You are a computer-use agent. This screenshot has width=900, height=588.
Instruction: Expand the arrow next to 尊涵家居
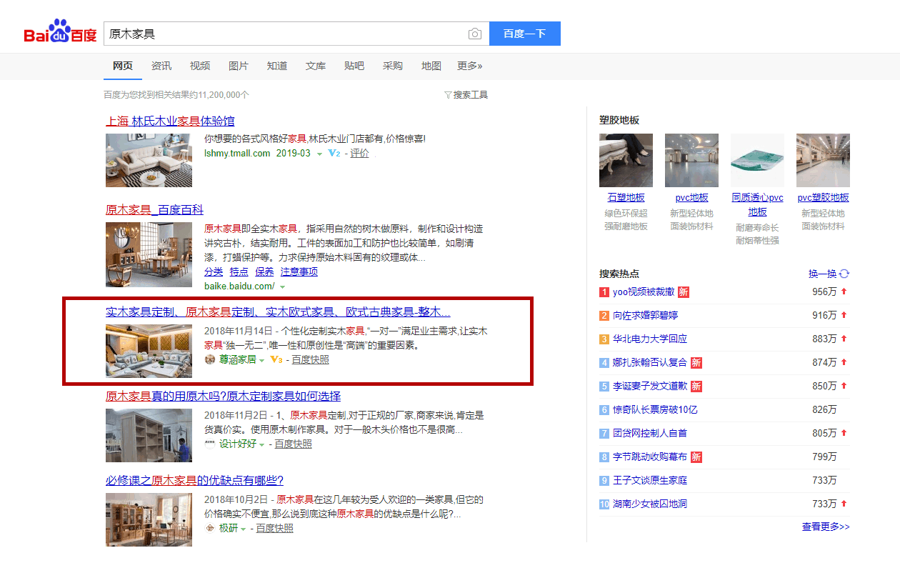[262, 360]
